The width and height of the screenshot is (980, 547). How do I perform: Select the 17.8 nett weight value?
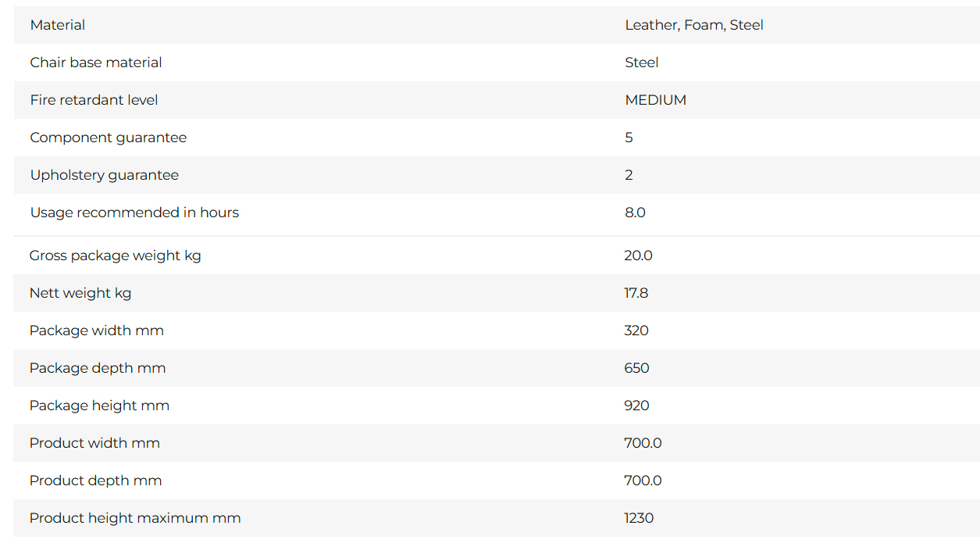(x=636, y=293)
